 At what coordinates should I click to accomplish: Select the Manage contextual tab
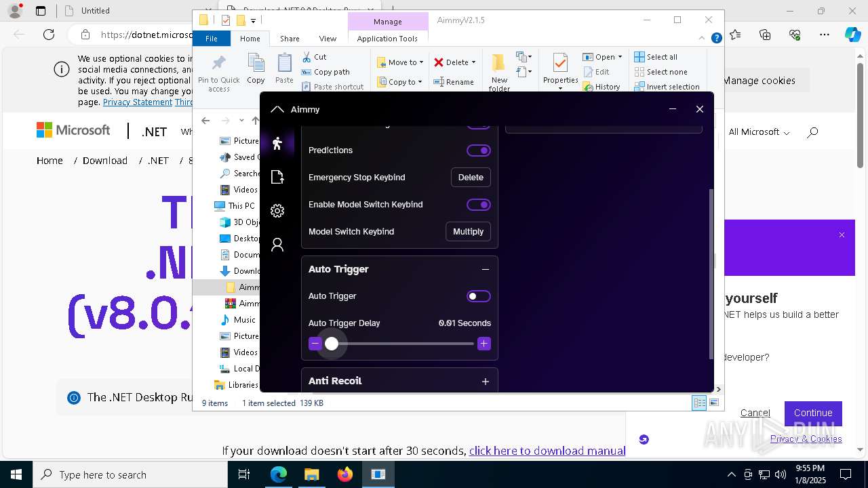coord(388,22)
